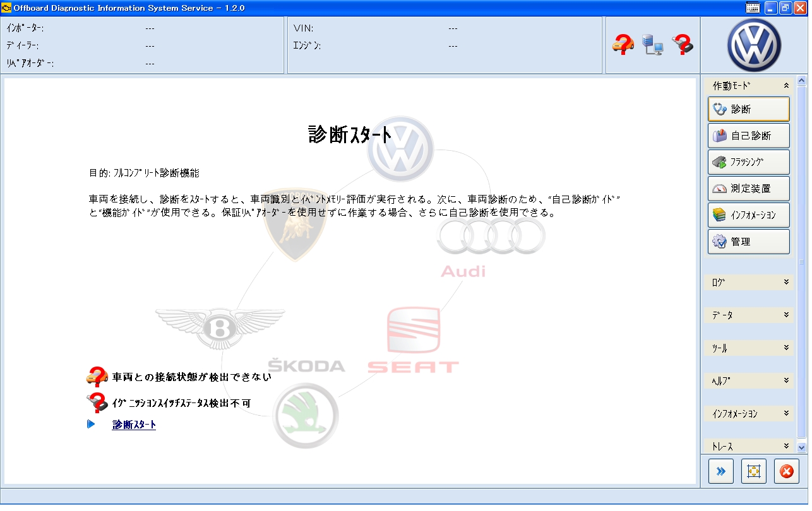
Task: Click the sidebar scrollbar up arrow
Action: (802, 81)
